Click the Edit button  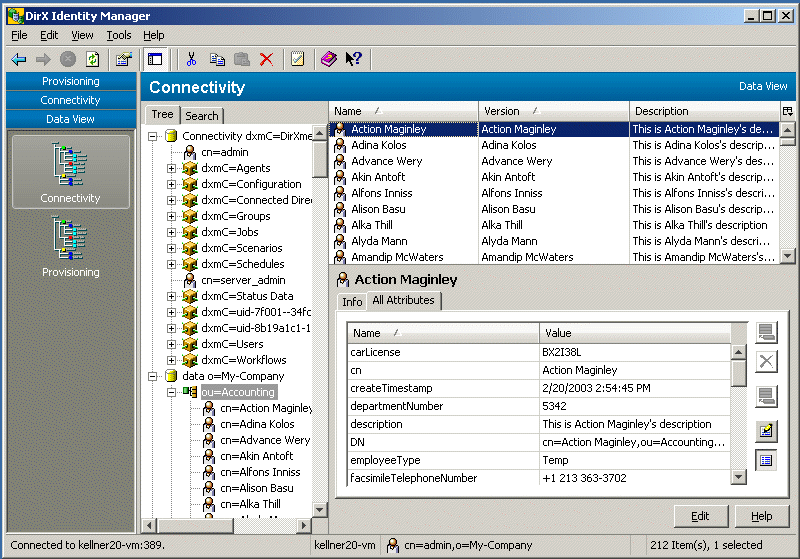click(x=700, y=516)
